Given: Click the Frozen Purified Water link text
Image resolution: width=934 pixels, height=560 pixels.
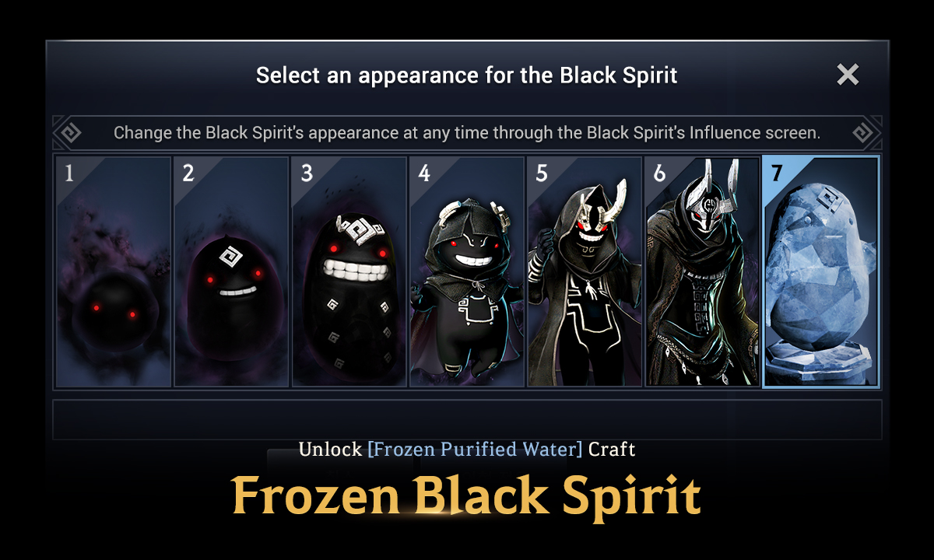Looking at the screenshot, I should 475,450.
